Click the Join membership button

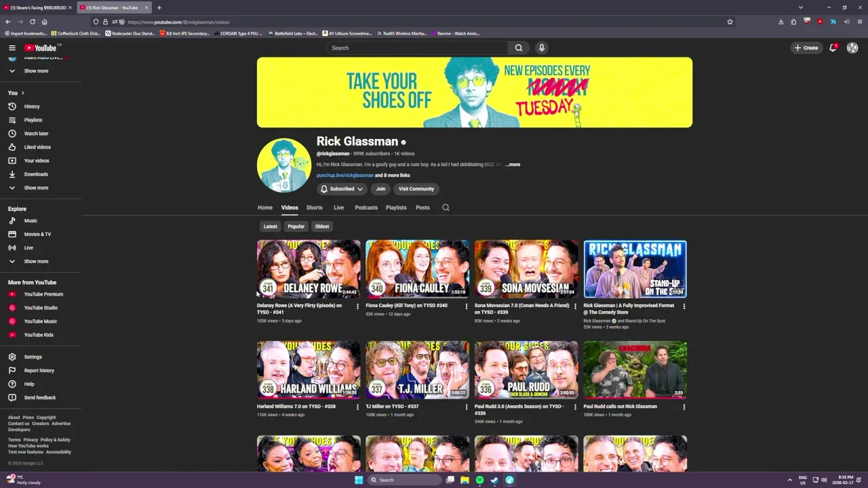(380, 189)
